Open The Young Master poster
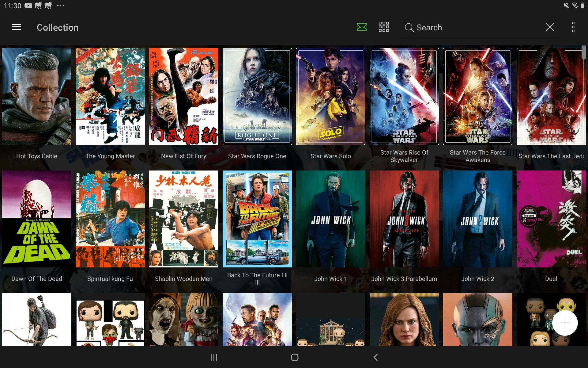The width and height of the screenshot is (588, 368). [x=110, y=96]
